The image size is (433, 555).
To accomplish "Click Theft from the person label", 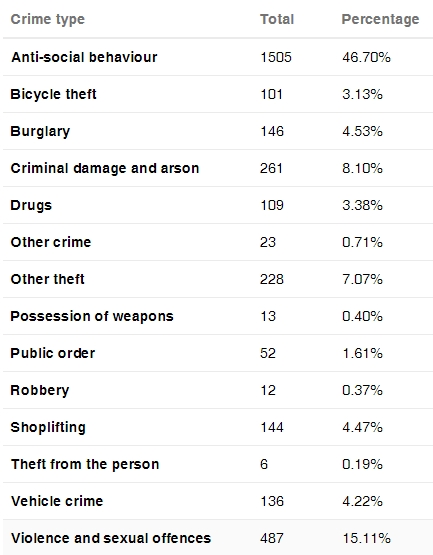I will 85,464.
